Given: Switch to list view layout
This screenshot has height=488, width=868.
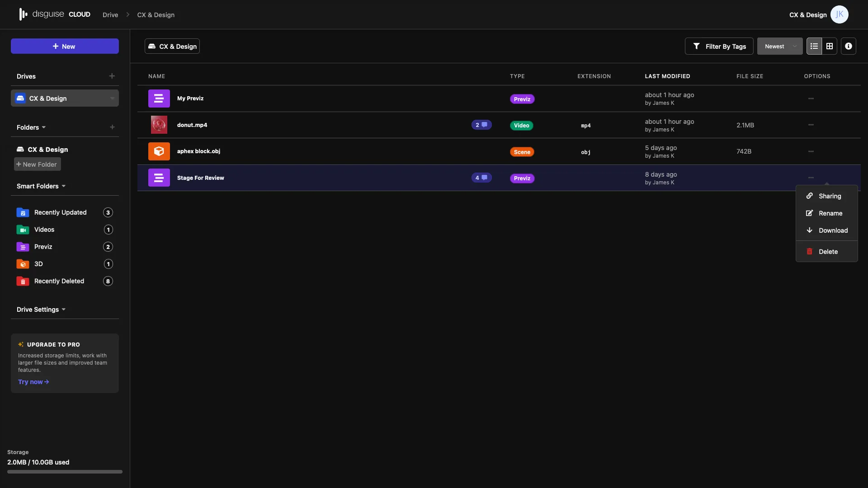Looking at the screenshot, I should pyautogui.click(x=814, y=46).
